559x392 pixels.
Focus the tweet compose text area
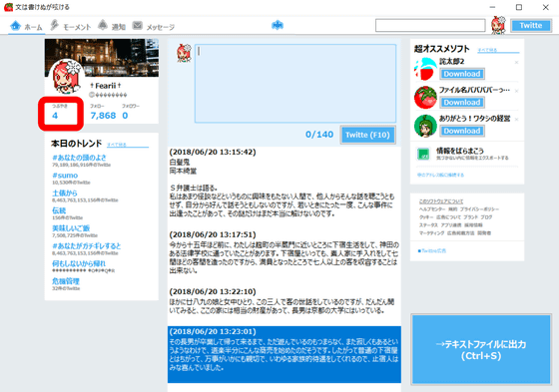[295, 84]
